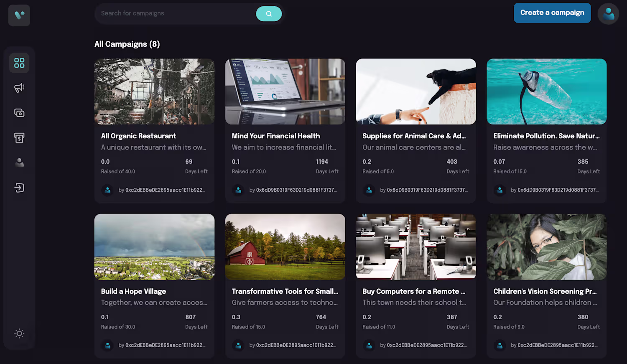
Task: Click 'We aim to increase financial lit...' description
Action: click(284, 147)
